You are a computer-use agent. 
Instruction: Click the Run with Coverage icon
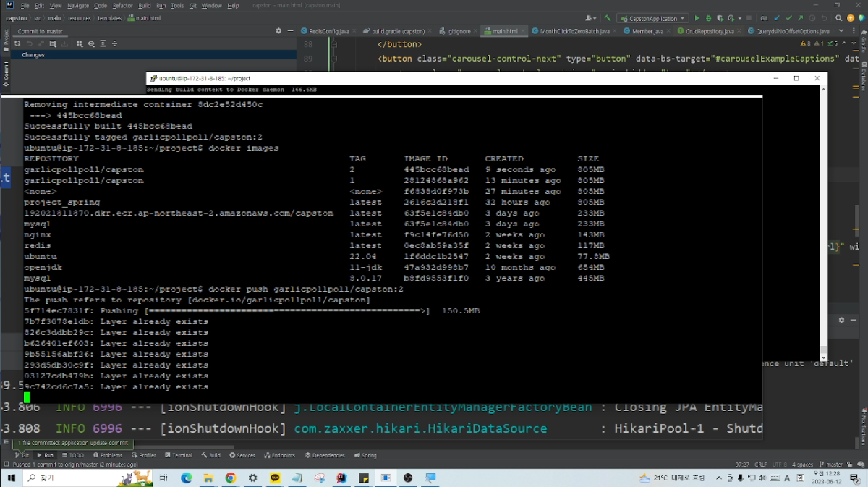[x=720, y=18]
